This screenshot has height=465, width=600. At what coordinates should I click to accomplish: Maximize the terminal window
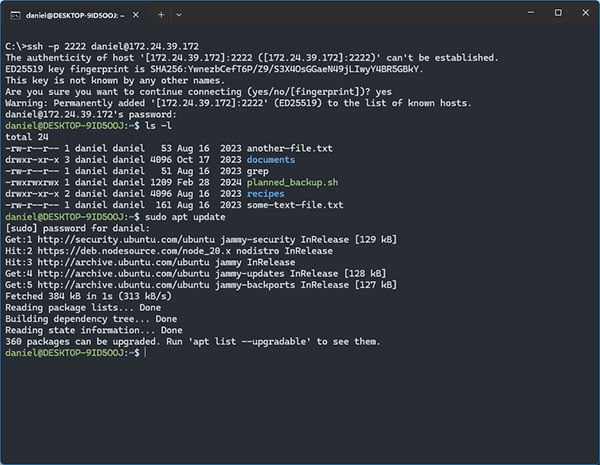point(558,13)
